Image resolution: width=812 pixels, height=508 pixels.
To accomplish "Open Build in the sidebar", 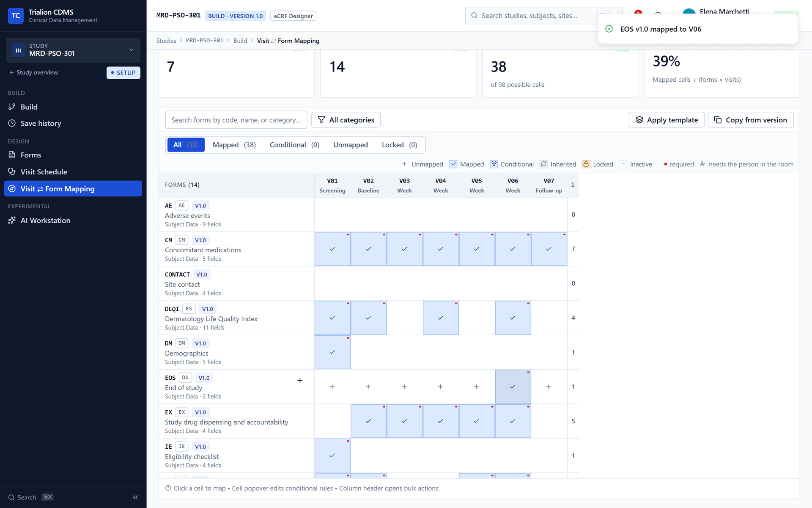I will click(73, 107).
